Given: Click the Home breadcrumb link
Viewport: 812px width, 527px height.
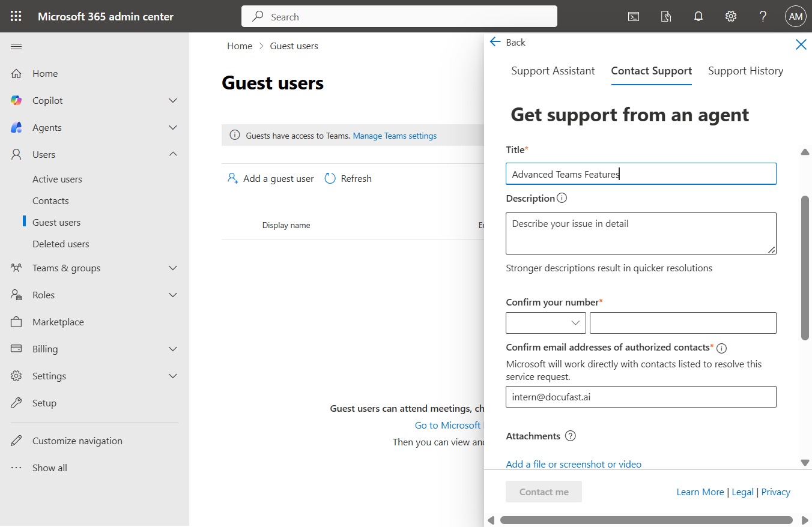Looking at the screenshot, I should click(240, 46).
